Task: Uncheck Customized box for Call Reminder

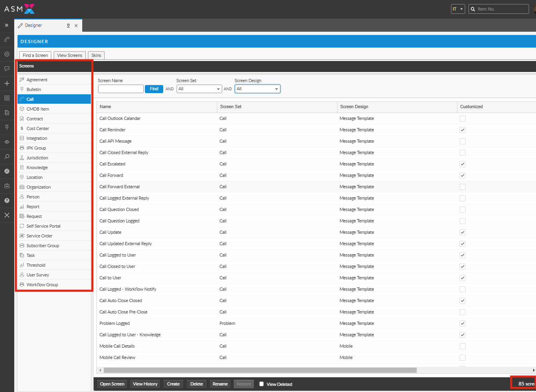Action: (x=462, y=130)
